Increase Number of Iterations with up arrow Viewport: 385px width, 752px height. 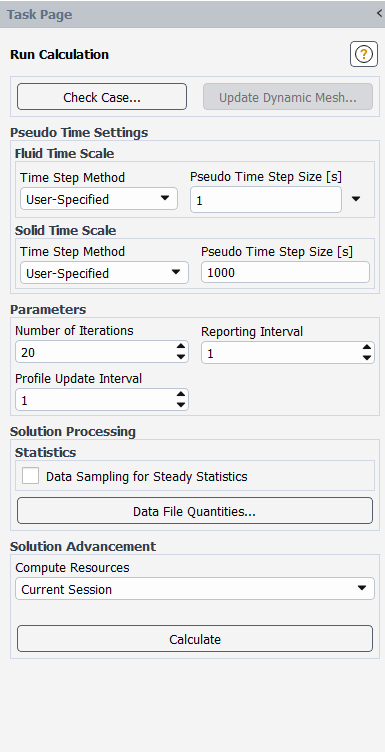tap(181, 347)
